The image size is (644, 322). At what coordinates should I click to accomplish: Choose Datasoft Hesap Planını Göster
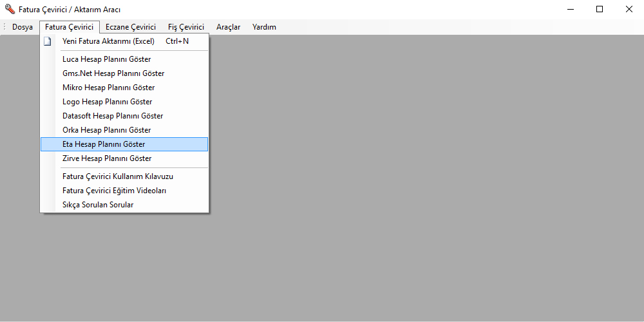click(x=124, y=116)
